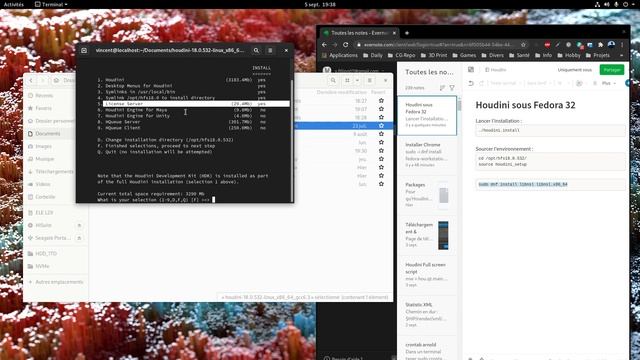Click the terminal window scrollbar
Image resolution: width=640 pixels, height=360 pixels.
pos(291,139)
